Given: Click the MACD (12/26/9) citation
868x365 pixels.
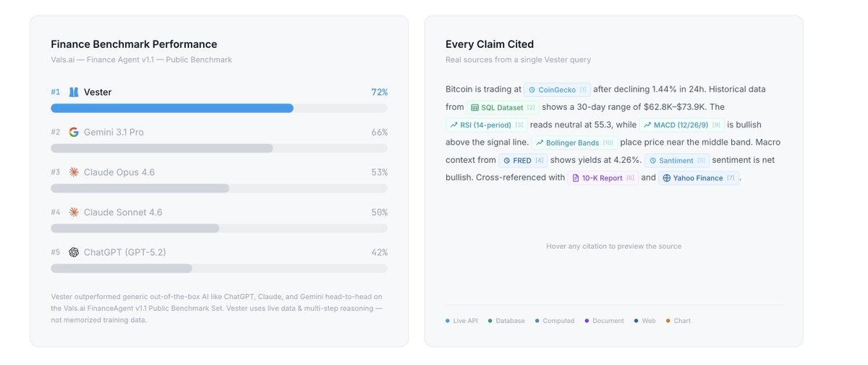Looking at the screenshot, I should [681, 125].
